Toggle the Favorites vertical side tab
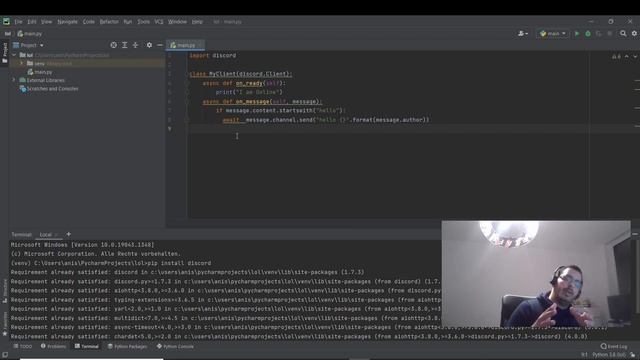The height and width of the screenshot is (360, 640). [4, 324]
